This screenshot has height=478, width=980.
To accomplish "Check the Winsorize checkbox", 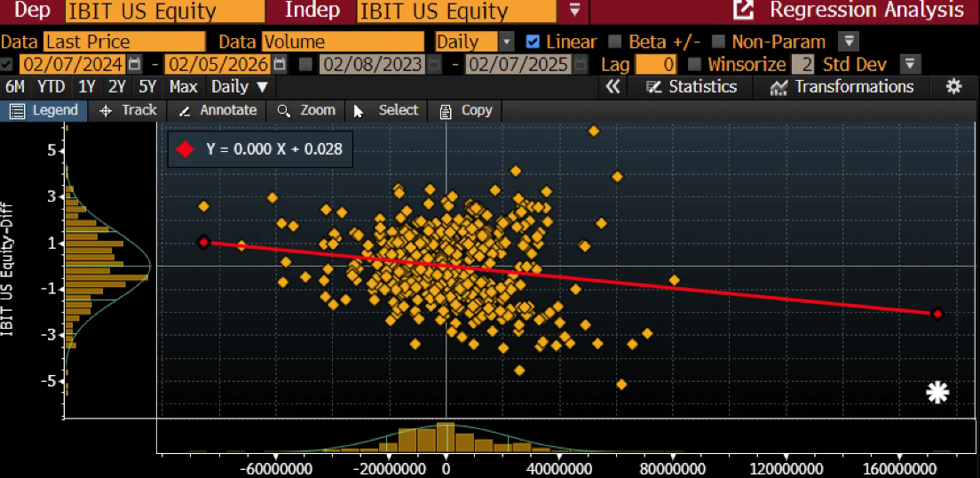I will click(x=694, y=64).
